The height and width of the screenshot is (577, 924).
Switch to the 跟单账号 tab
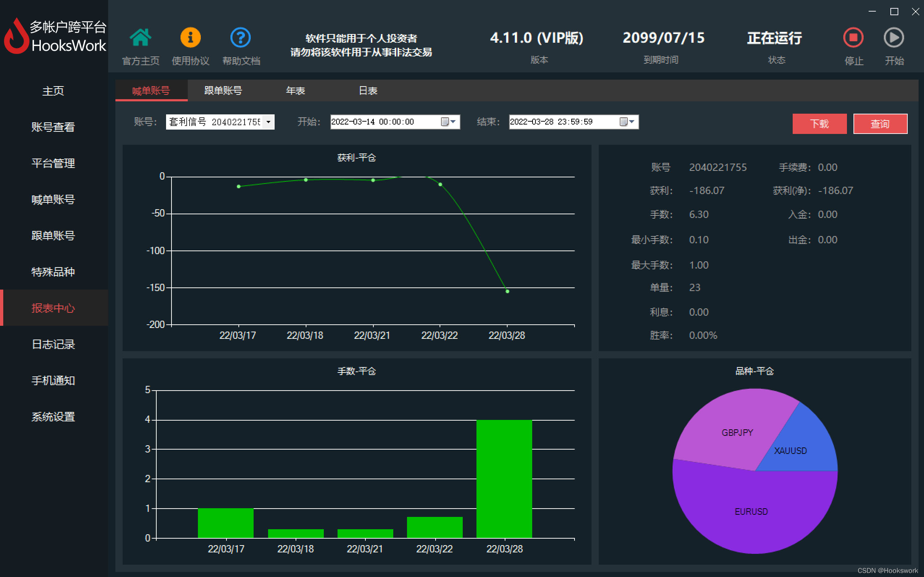coord(223,91)
